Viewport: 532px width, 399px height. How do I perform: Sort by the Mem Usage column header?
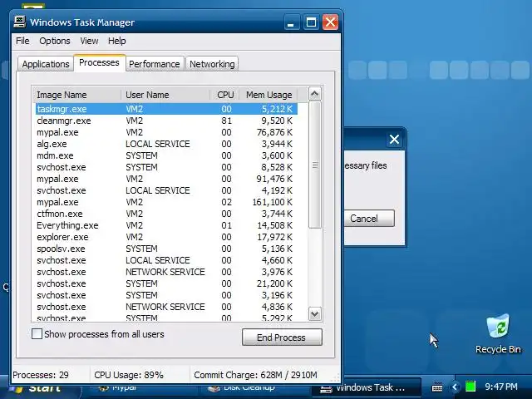pos(268,95)
